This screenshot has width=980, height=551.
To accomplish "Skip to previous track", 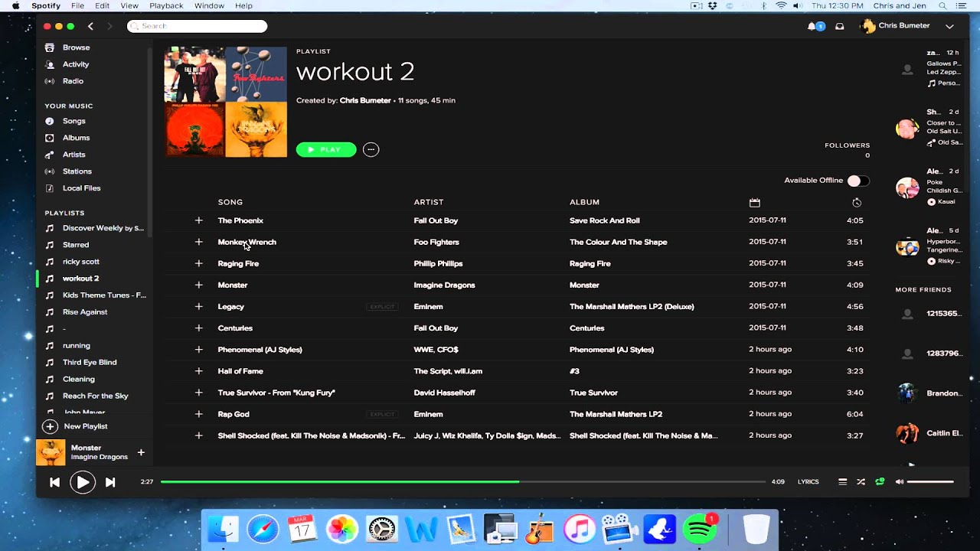I will point(54,482).
